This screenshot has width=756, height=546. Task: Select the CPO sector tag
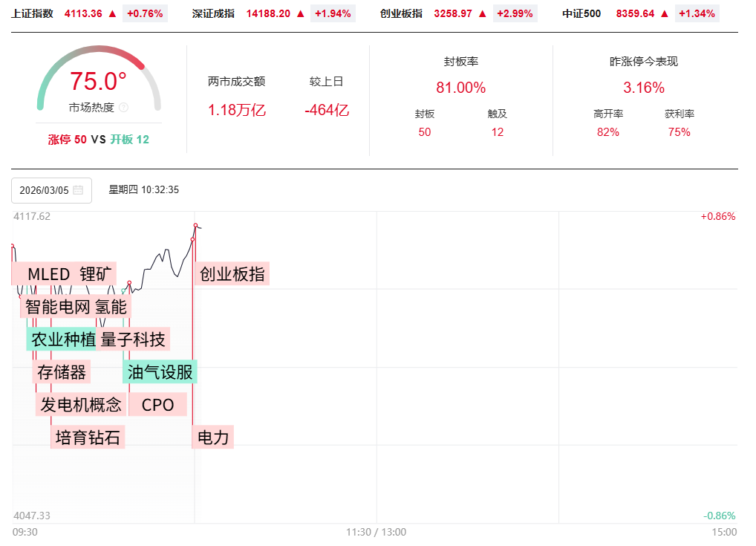(x=157, y=404)
